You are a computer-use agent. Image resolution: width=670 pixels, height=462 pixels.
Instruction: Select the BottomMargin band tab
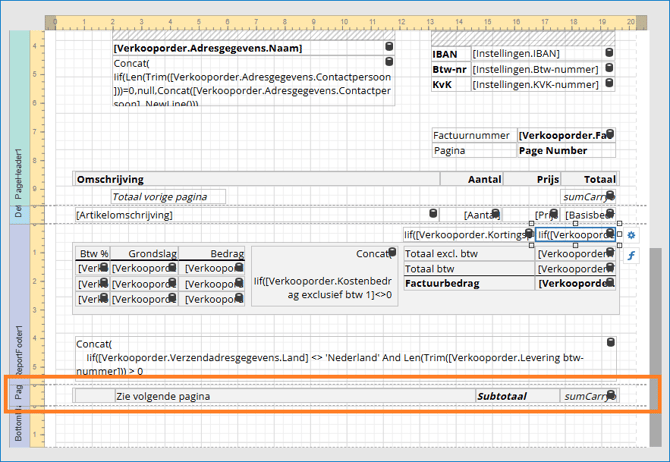(18, 427)
